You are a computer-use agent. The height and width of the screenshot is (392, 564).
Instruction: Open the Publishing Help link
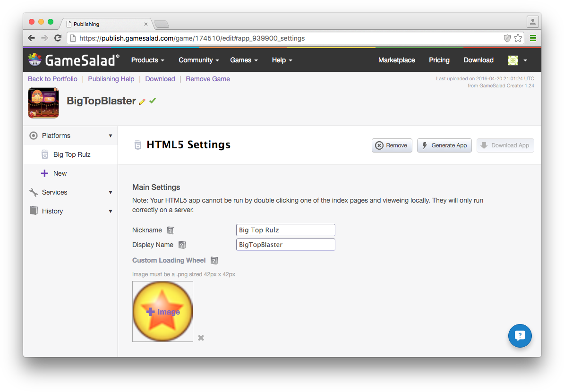tap(111, 79)
